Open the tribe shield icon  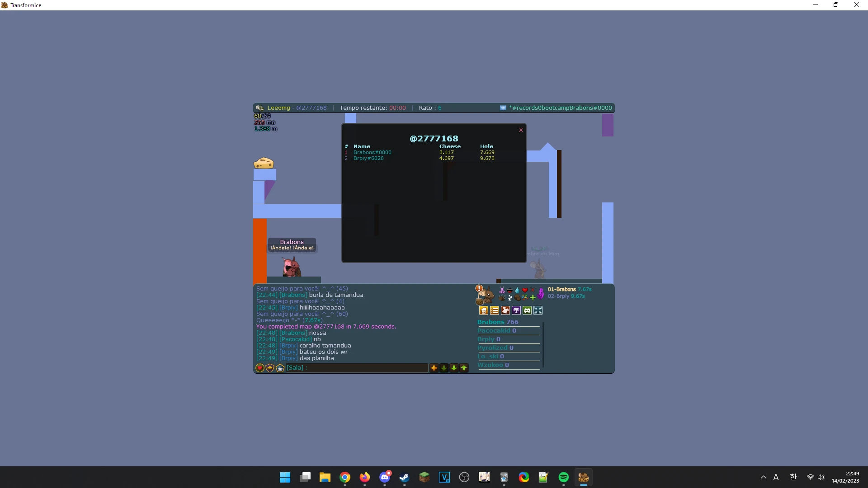270,368
